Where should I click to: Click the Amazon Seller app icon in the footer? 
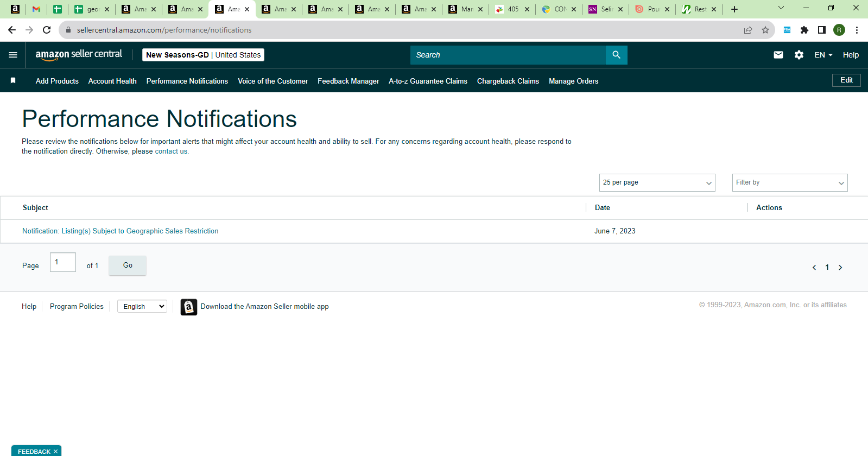189,307
